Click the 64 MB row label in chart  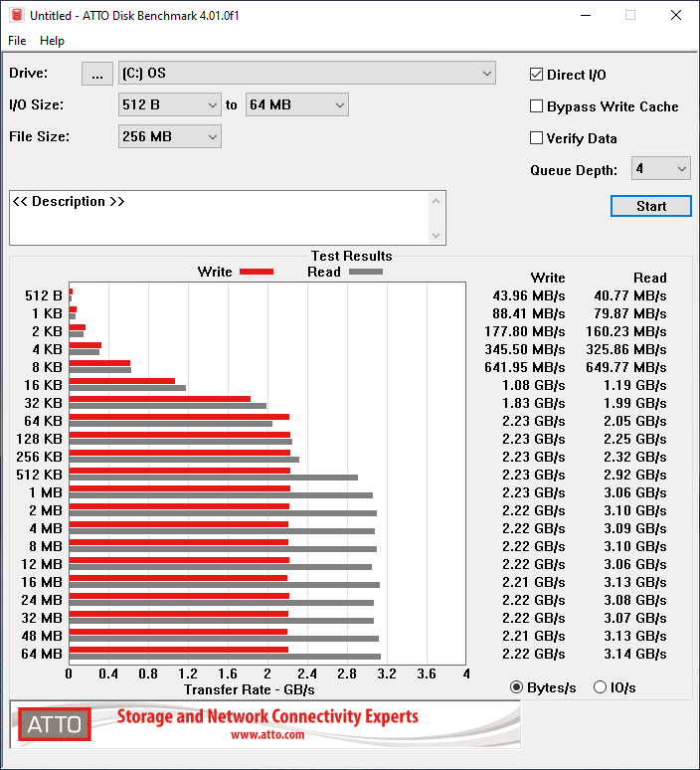42,655
